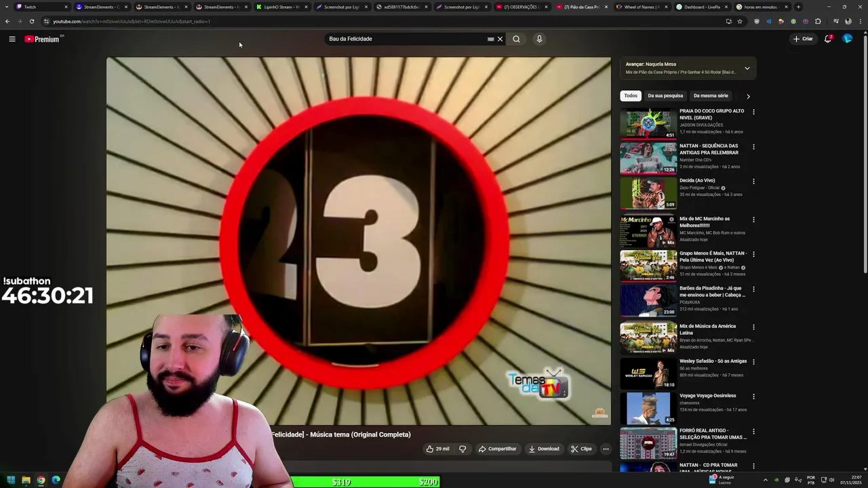868x488 pixels.
Task: Click the youtube.com address bar
Action: pos(380,21)
